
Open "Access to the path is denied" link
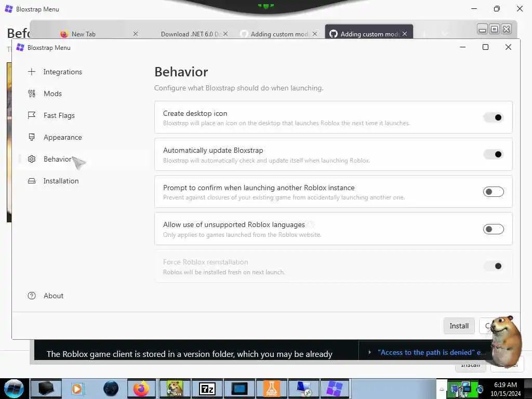(429, 353)
